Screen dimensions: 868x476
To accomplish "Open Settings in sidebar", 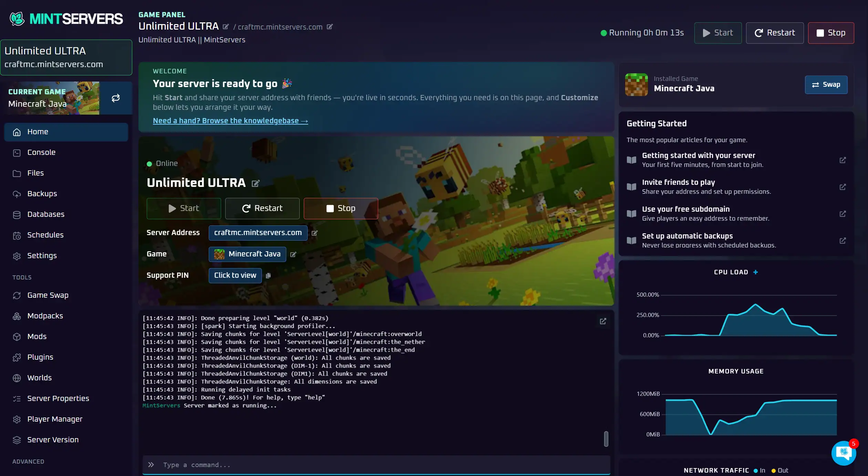I will [x=66, y=256].
